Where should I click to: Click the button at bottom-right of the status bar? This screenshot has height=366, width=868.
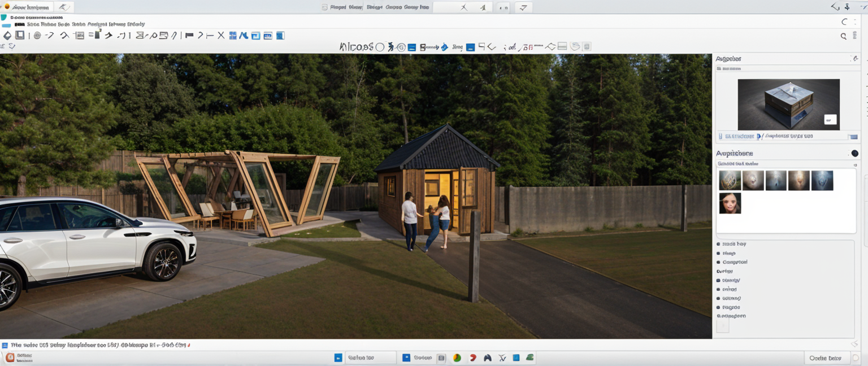click(825, 358)
